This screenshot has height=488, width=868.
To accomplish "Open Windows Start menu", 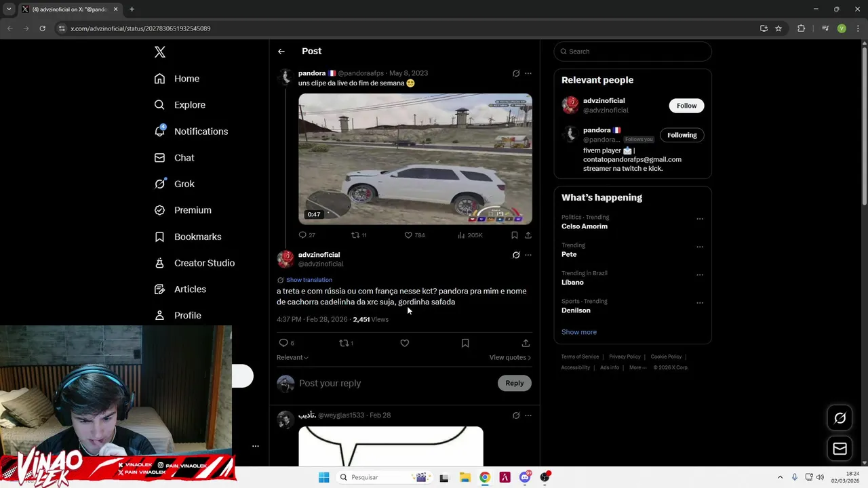I will [324, 477].
